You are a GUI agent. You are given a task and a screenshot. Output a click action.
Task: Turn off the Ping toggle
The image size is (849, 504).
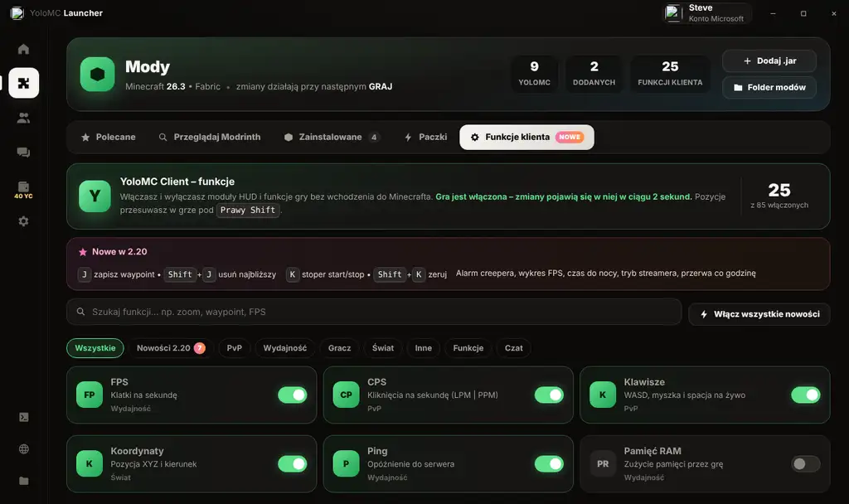click(549, 464)
